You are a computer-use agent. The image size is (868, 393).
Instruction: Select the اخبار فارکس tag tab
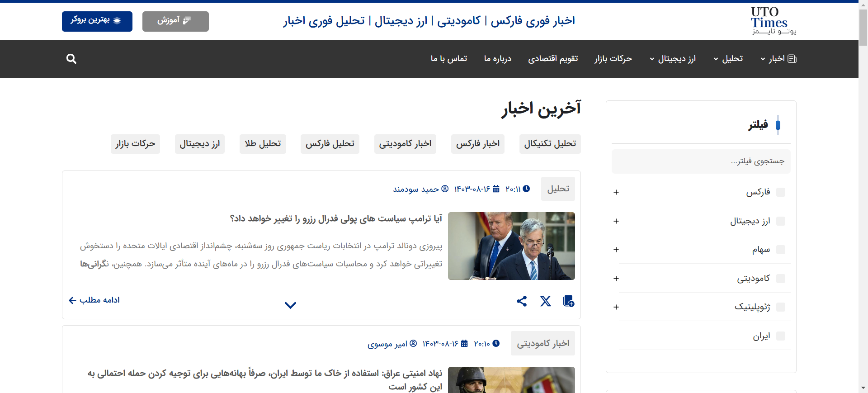point(478,144)
